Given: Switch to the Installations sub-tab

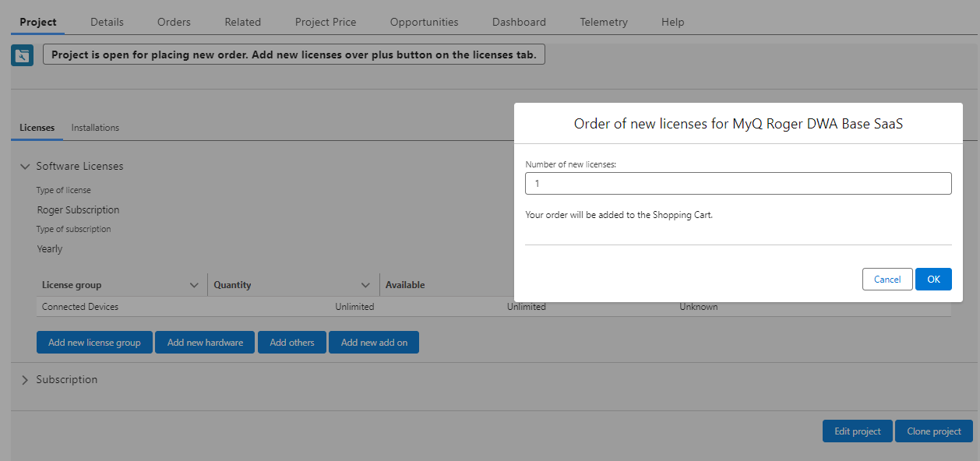Looking at the screenshot, I should click(95, 128).
